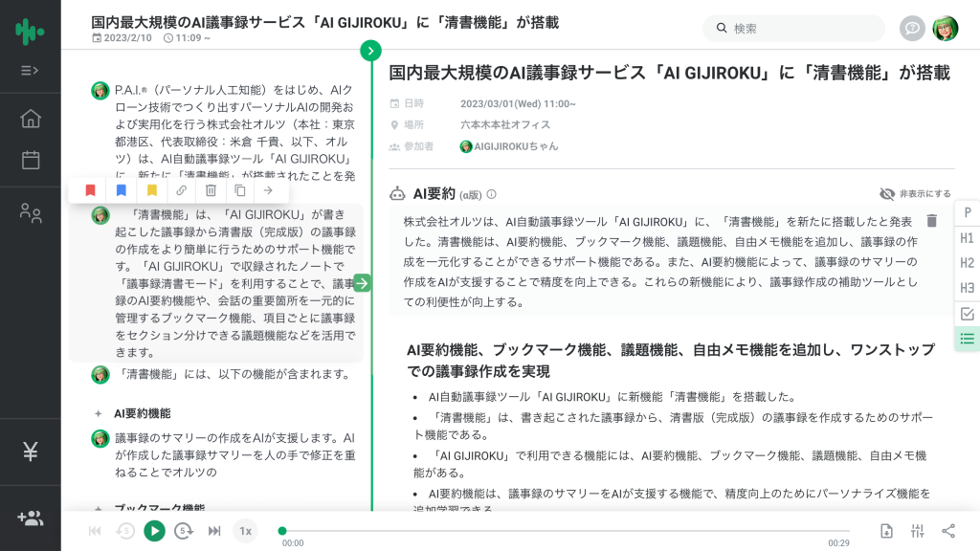980x551 pixels.
Task: Select the P paragraph format
Action: (968, 213)
